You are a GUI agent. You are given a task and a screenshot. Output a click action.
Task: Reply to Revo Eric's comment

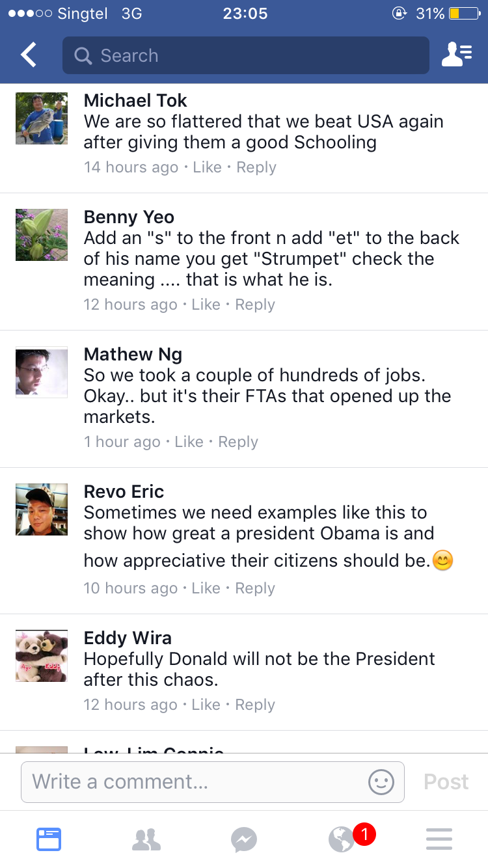pyautogui.click(x=255, y=588)
